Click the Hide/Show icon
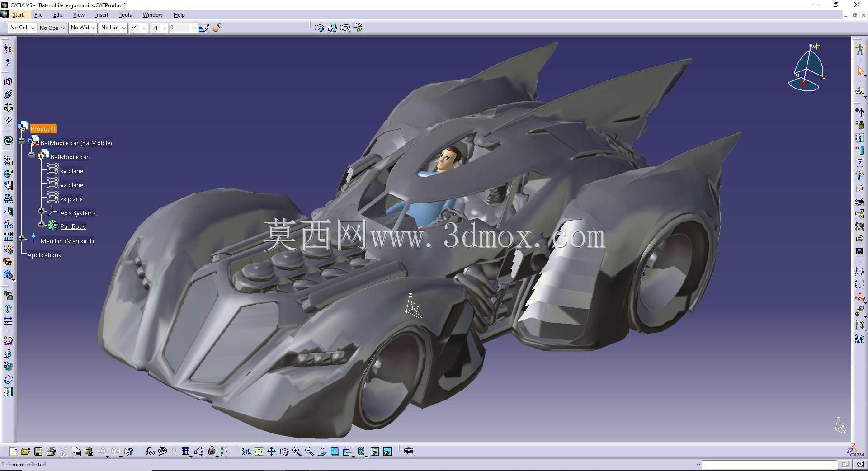Screen dimensions: 868x471 pos(375,452)
